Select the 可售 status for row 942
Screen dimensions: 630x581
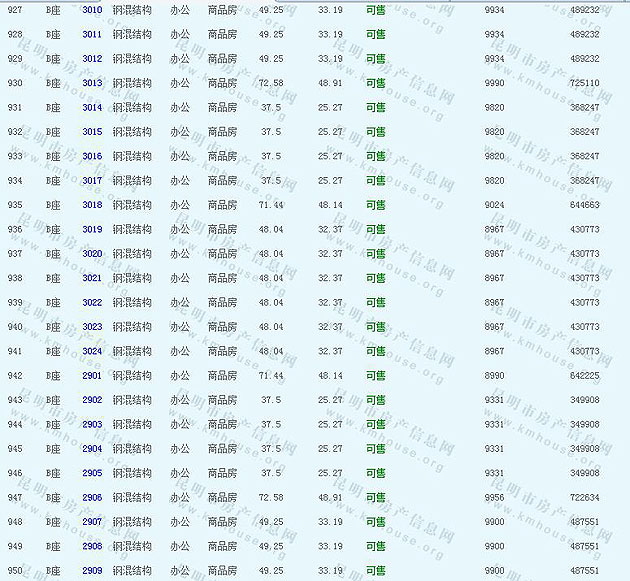click(x=375, y=376)
